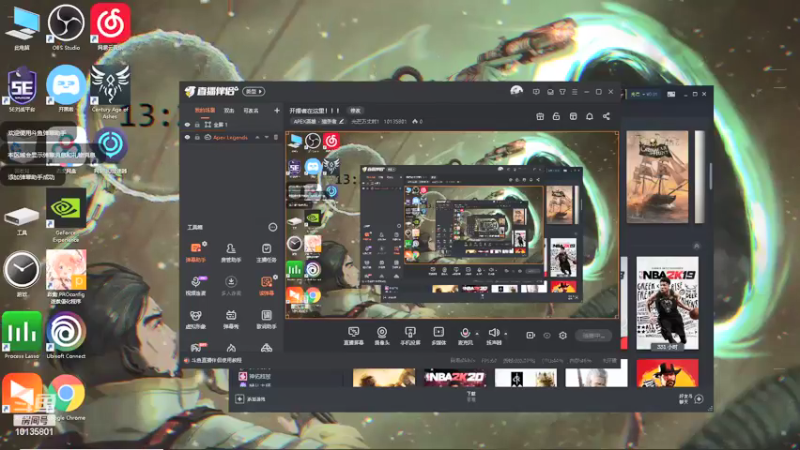Screen dimensions: 800x450
Task: Expand speaker options arrow
Action: click(506, 334)
